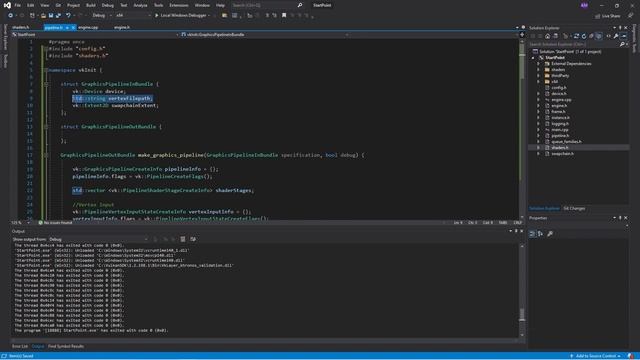Click the Open File folder icon in toolbar
Screen dimensions: 640x360
[43, 16]
